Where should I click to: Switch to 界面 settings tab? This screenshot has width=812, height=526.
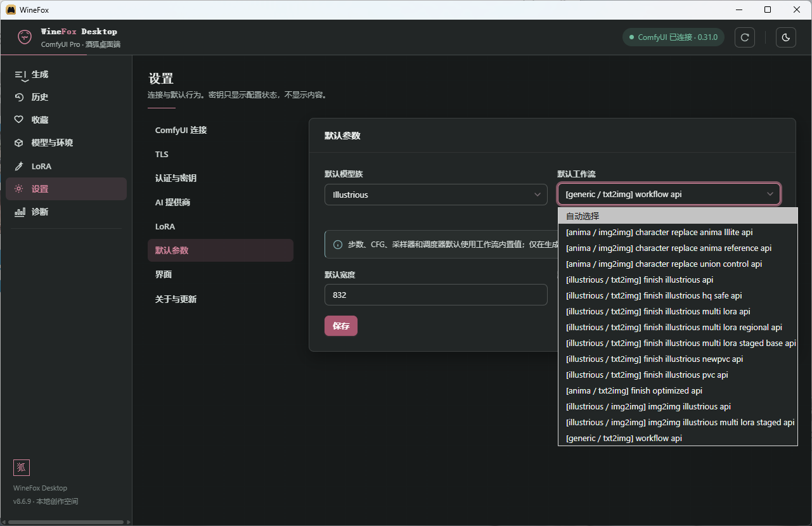[221, 274]
